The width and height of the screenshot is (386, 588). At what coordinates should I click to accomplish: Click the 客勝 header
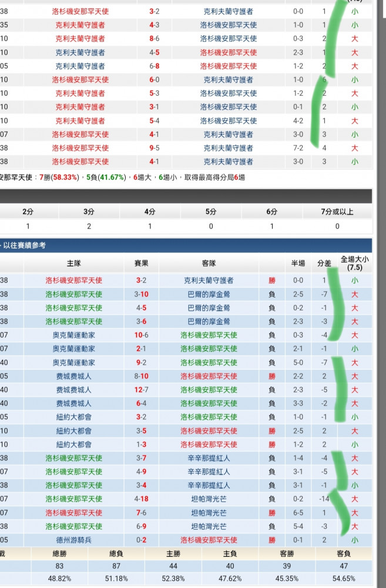pos(287,553)
